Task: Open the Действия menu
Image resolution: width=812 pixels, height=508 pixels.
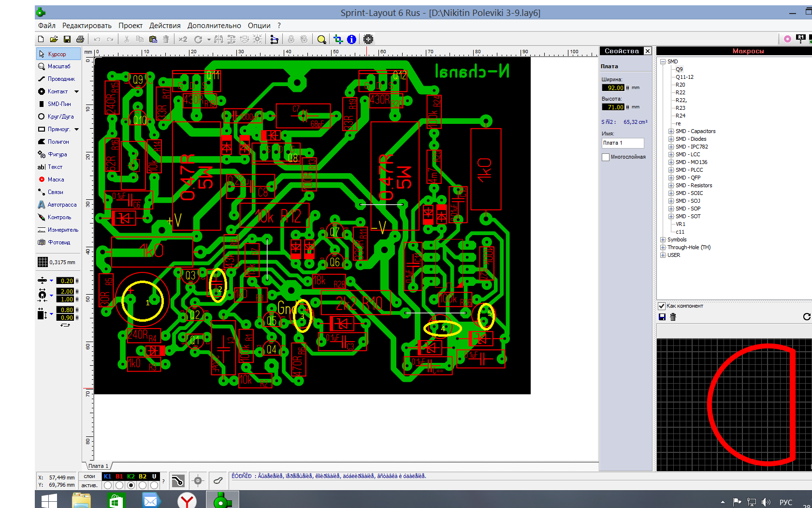Action: click(x=165, y=26)
